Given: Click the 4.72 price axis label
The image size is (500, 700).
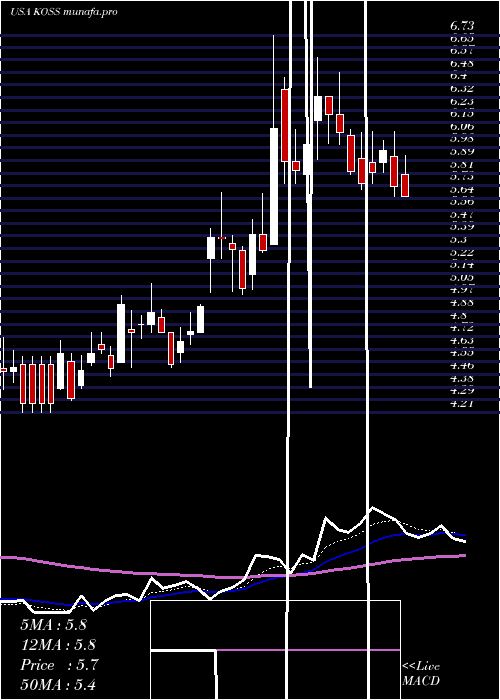Looking at the screenshot, I should [x=462, y=328].
